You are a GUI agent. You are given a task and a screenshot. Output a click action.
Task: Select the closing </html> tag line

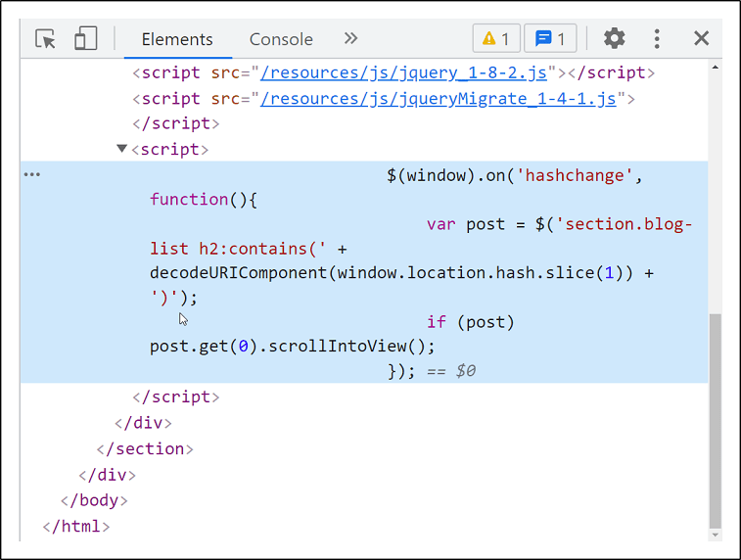[76, 527]
